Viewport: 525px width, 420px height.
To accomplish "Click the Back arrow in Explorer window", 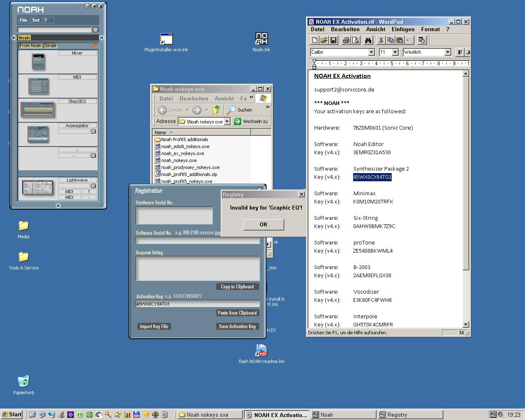I will tap(162, 110).
